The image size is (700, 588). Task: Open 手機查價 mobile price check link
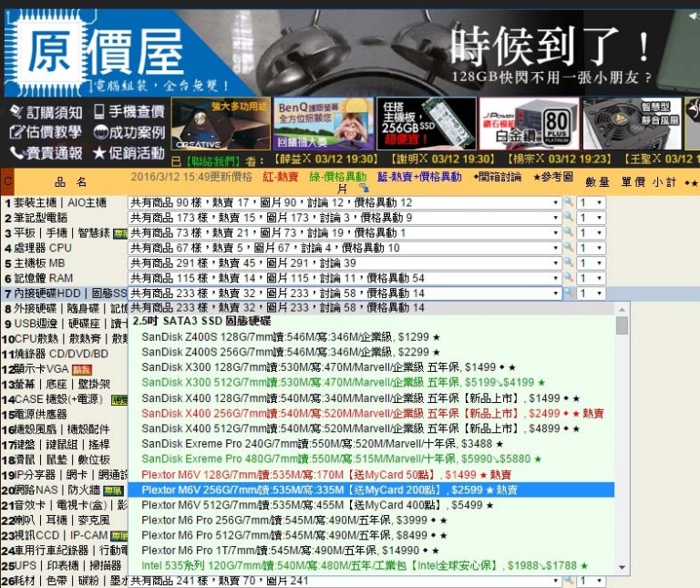[x=129, y=111]
